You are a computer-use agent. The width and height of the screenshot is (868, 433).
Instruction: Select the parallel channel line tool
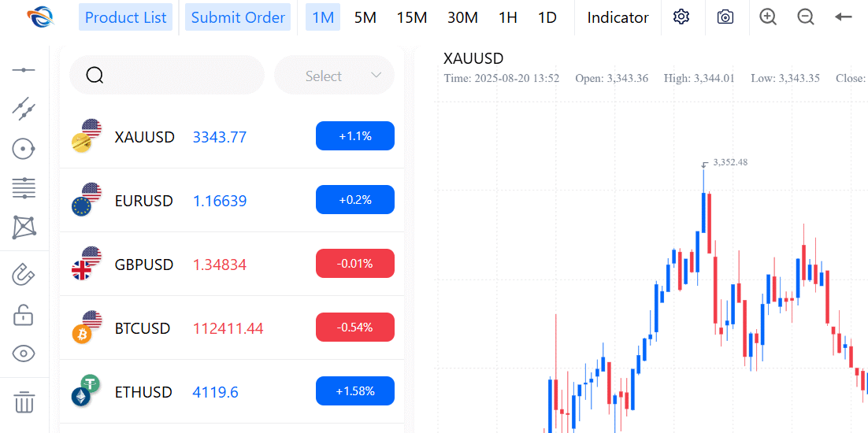tap(24, 109)
